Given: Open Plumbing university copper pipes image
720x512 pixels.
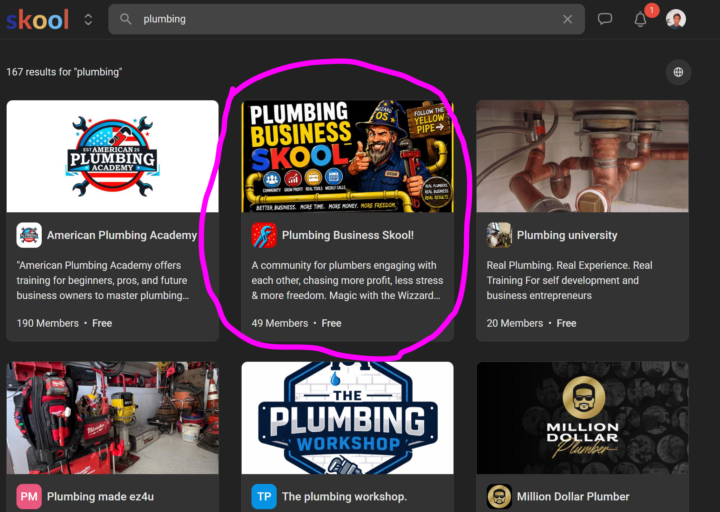Looking at the screenshot, I should [582, 156].
